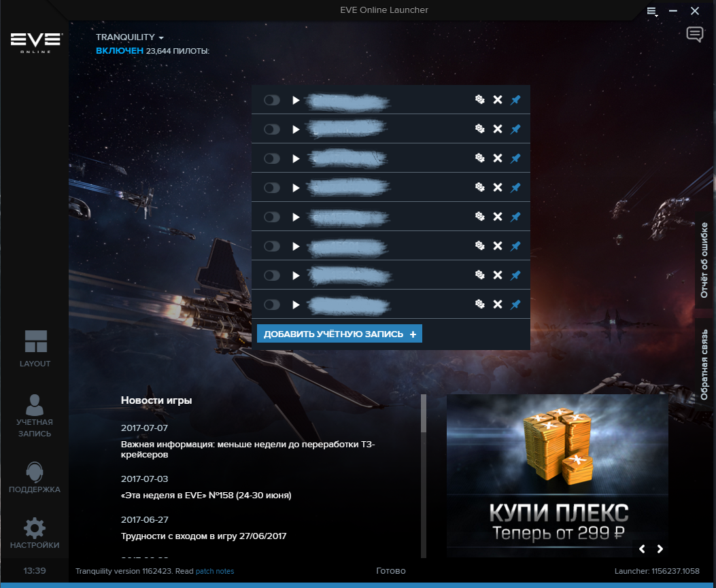Open the chat bubble icon at top right

point(694,34)
